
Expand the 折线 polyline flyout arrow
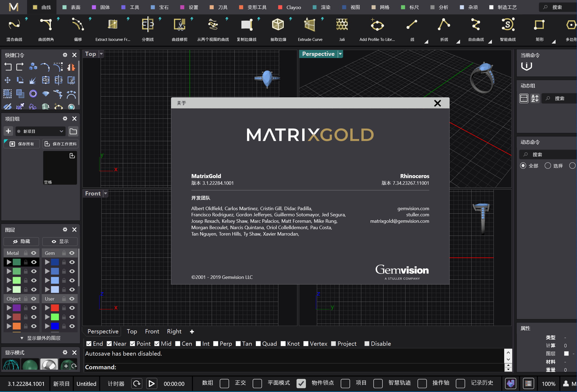pyautogui.click(x=458, y=41)
